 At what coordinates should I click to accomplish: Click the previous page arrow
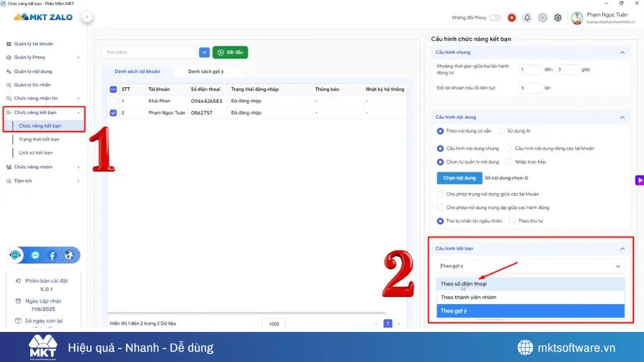pos(376,324)
